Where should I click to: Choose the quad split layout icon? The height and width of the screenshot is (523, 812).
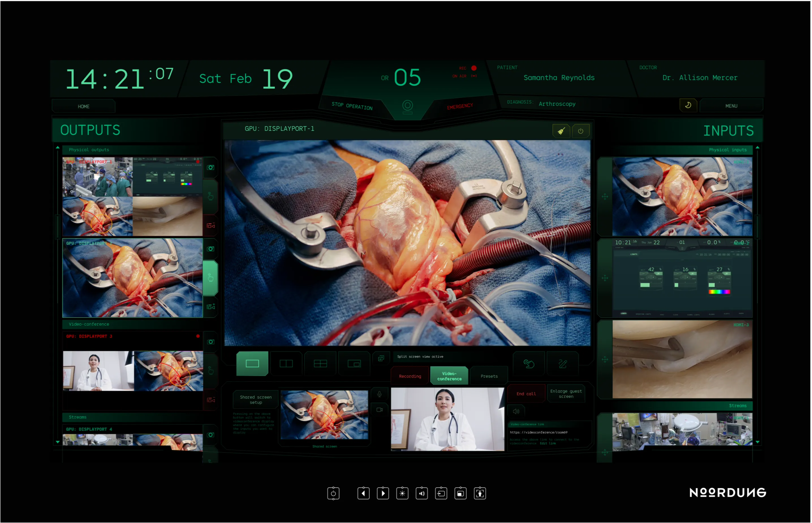pos(320,364)
